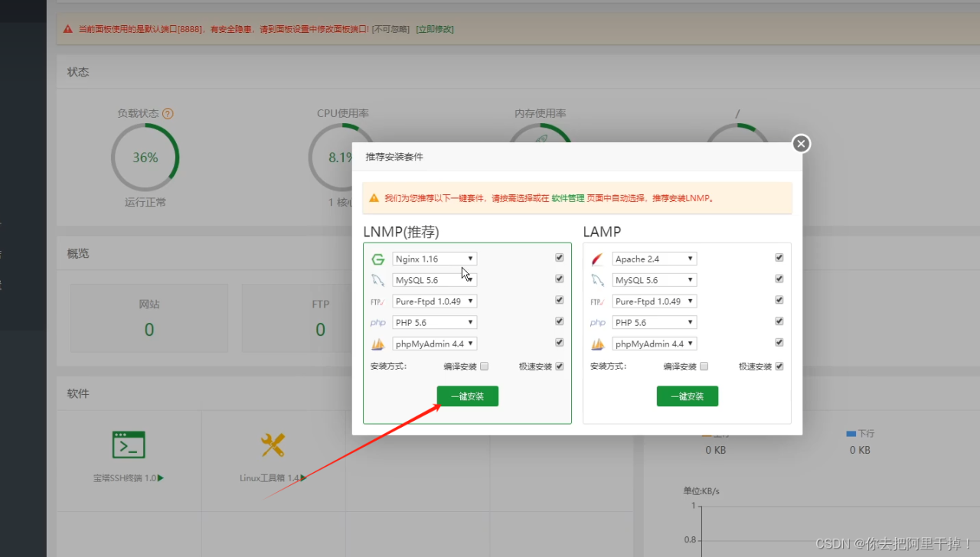This screenshot has width=980, height=557.
Task: Open the LAMP Pure-Ftpd 1.0.49 dropdown
Action: click(655, 301)
